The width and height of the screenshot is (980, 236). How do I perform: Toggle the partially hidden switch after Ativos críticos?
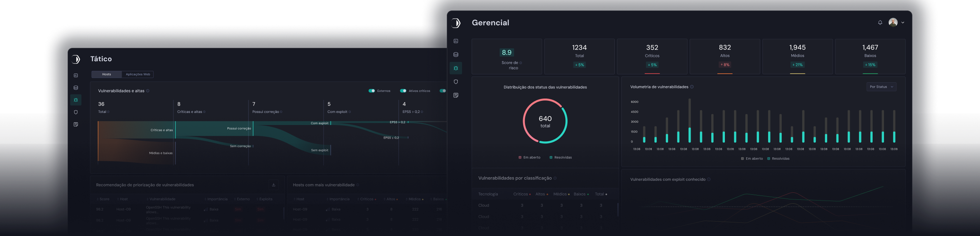pyautogui.click(x=443, y=91)
